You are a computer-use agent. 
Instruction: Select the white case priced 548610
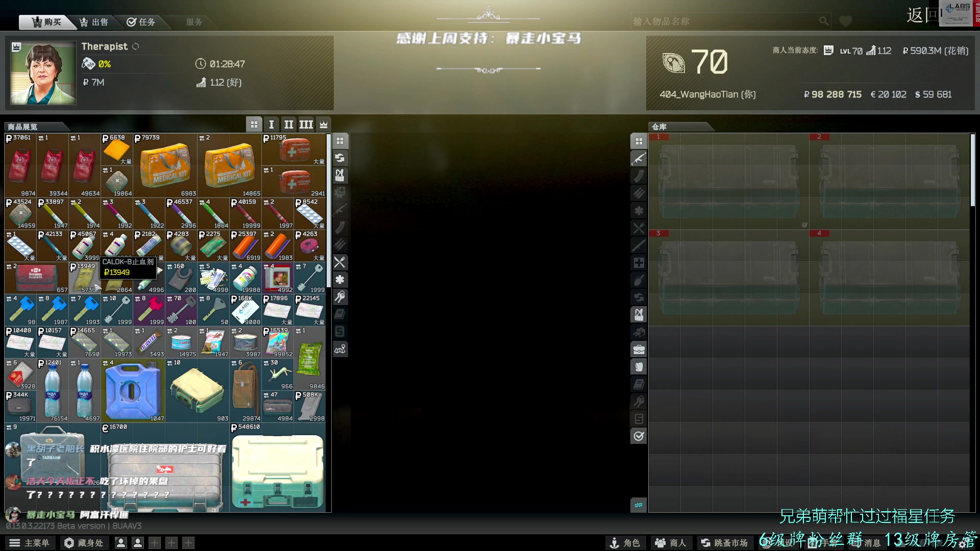[278, 468]
